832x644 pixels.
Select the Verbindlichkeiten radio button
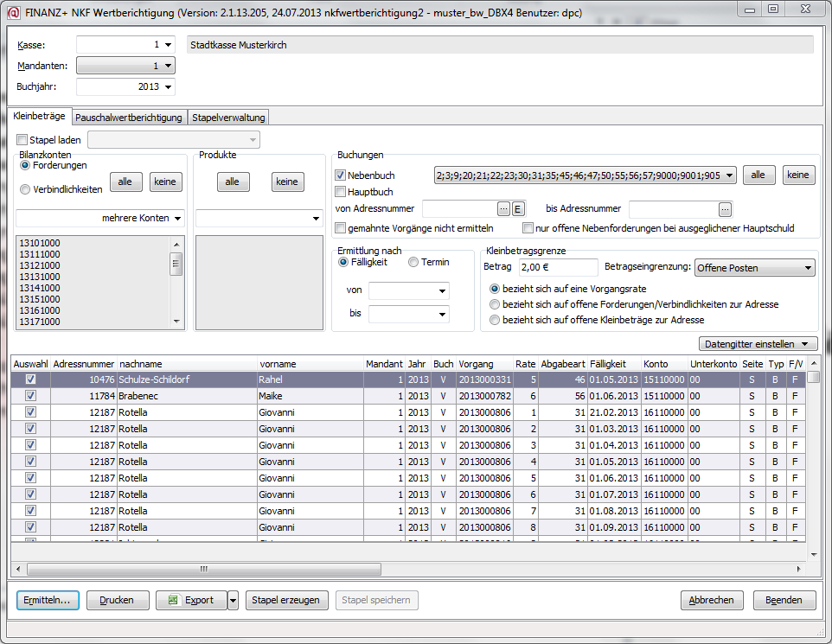pos(25,189)
